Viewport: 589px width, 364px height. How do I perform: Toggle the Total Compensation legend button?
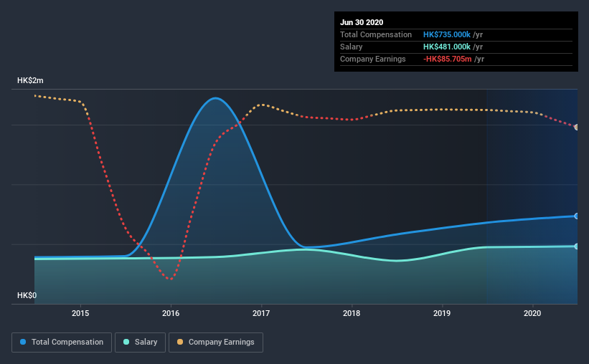click(x=62, y=343)
